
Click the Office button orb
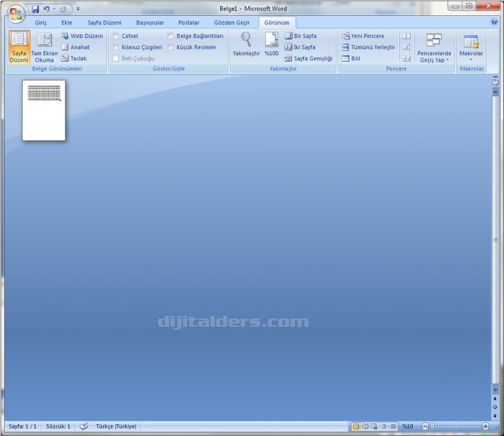(15, 14)
